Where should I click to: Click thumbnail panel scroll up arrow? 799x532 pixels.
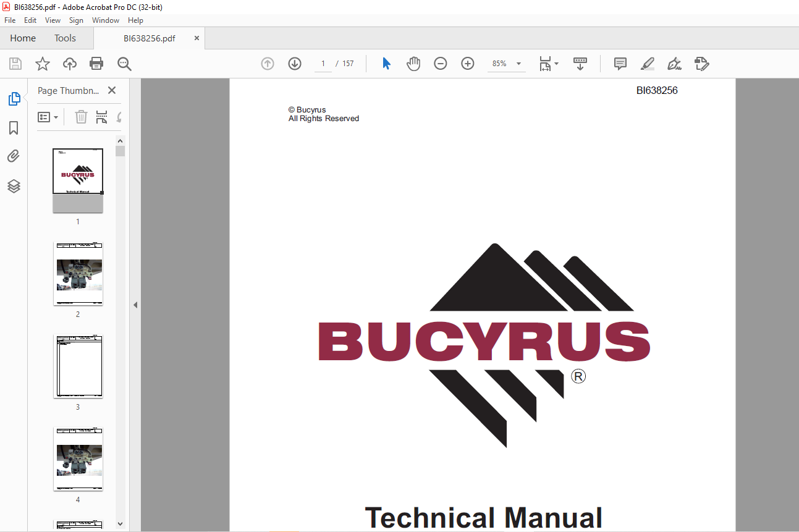(x=120, y=140)
